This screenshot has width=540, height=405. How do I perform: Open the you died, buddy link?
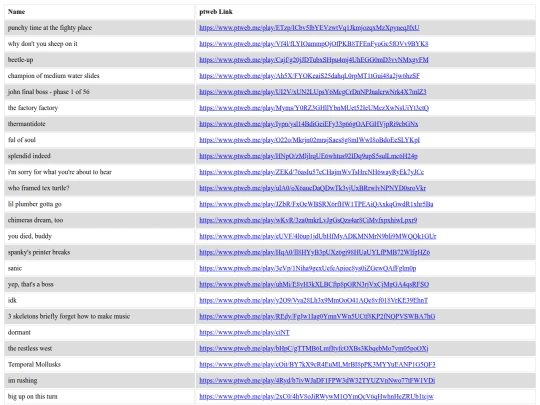[318, 236]
